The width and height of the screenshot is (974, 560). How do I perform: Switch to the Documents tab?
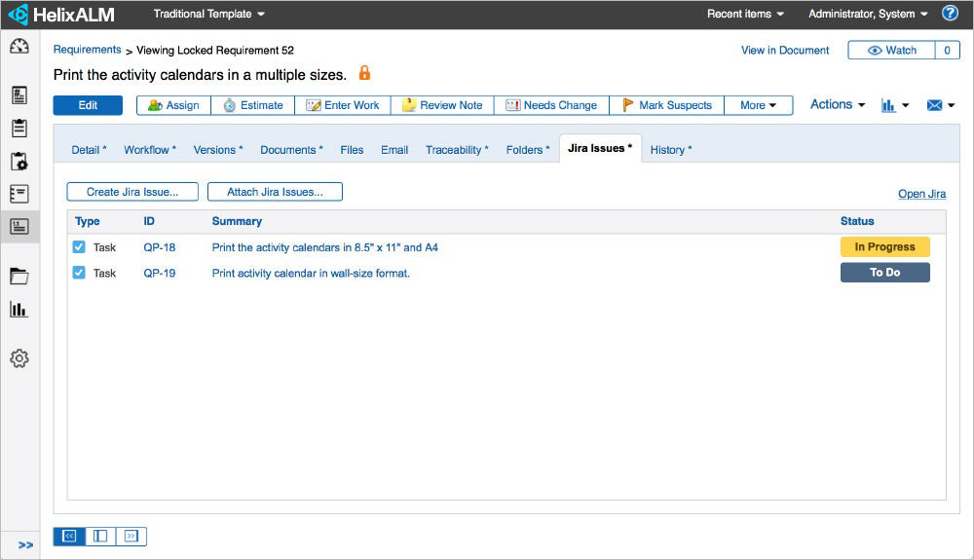(291, 150)
